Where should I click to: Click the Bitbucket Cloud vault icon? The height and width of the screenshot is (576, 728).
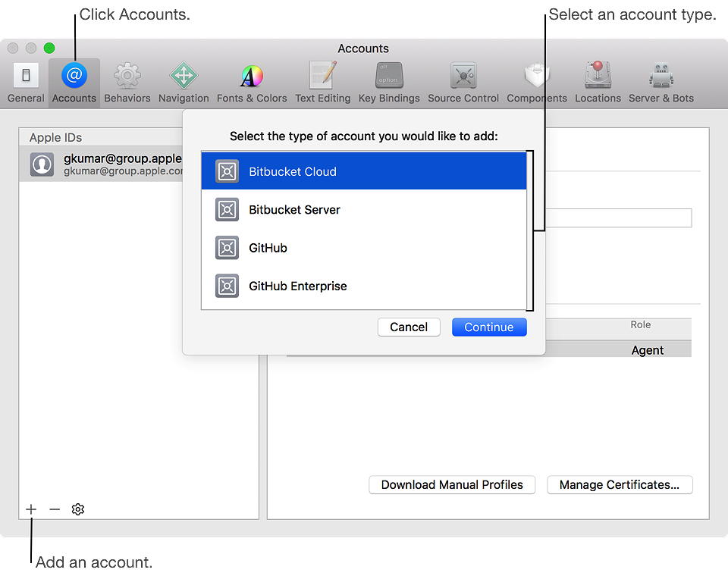point(227,171)
